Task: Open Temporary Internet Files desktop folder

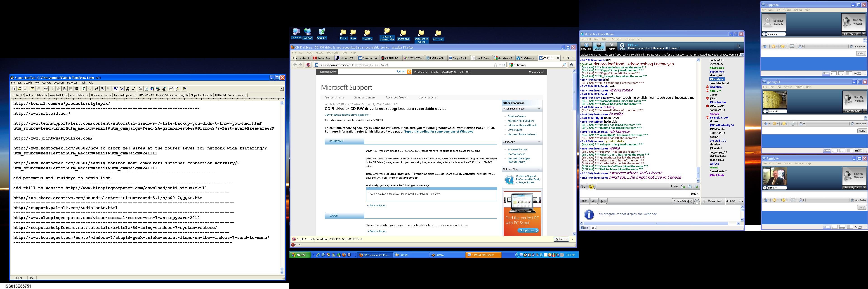Action: tap(387, 35)
